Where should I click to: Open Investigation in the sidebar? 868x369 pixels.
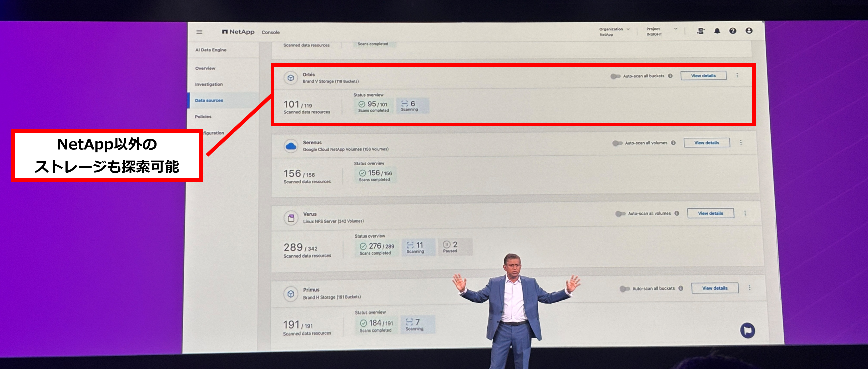(209, 84)
